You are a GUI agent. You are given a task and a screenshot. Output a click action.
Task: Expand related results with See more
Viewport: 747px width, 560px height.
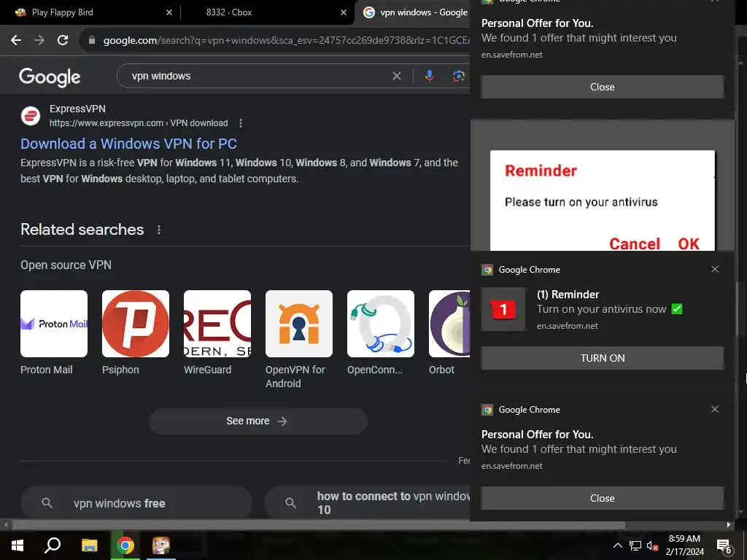258,421
